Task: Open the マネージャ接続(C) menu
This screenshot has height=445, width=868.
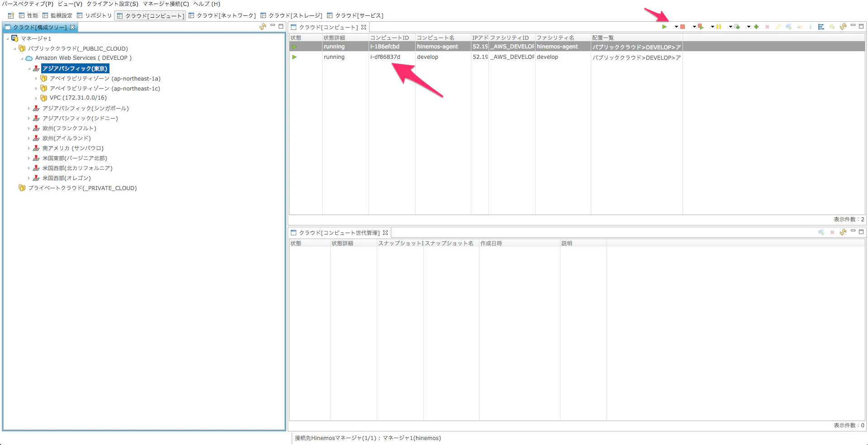Action: [x=166, y=4]
